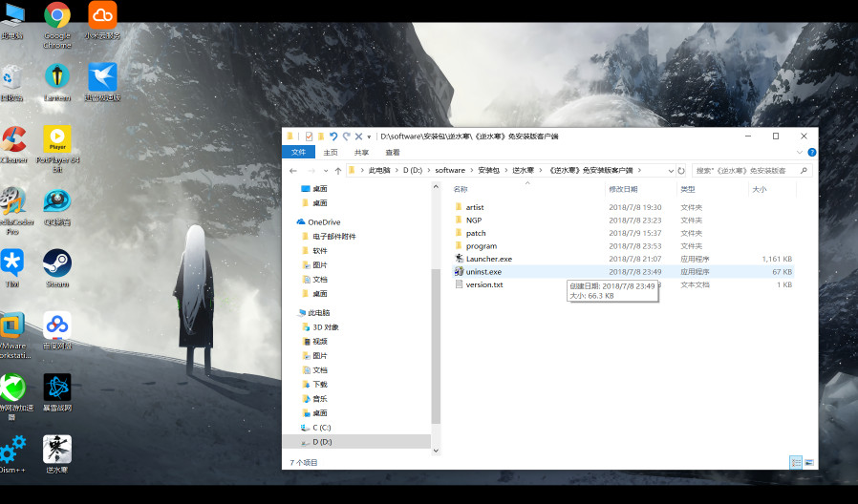Click the navigation pane scrollbar down arrow
This screenshot has height=504, width=858.
[436, 451]
